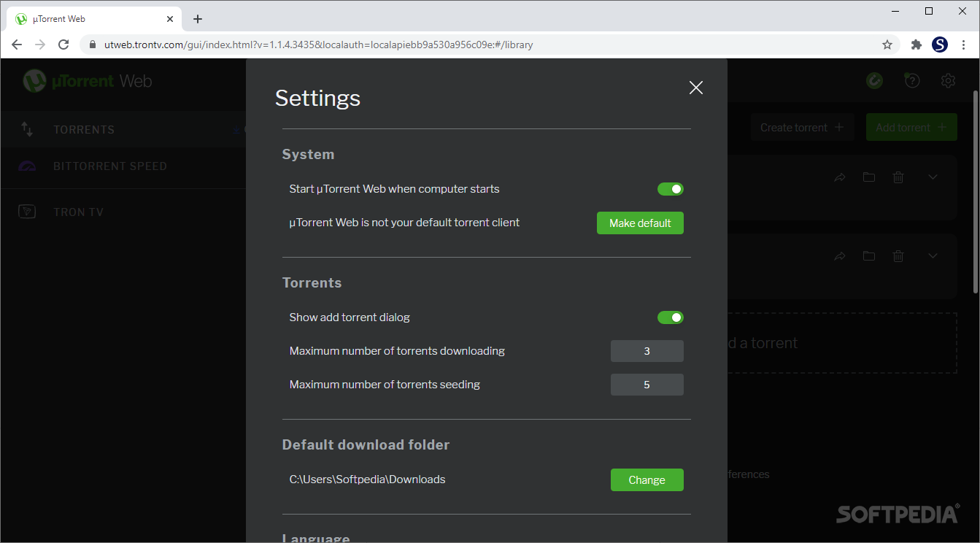Click the Make default button
Screen dimensions: 980x543
[x=640, y=223]
